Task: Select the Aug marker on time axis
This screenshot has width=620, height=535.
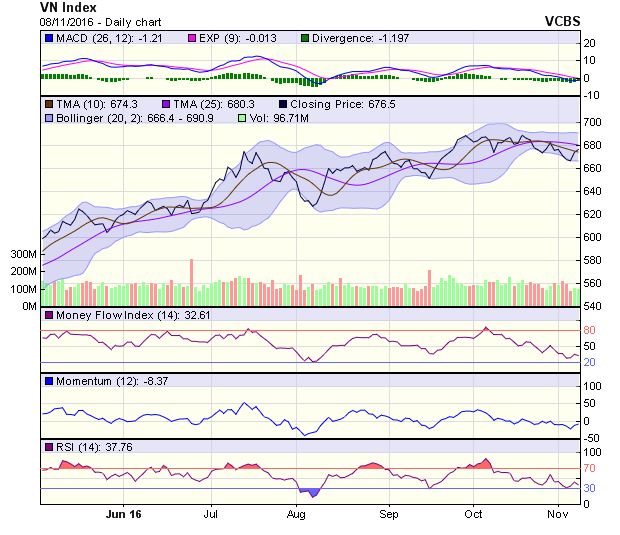Action: click(296, 514)
